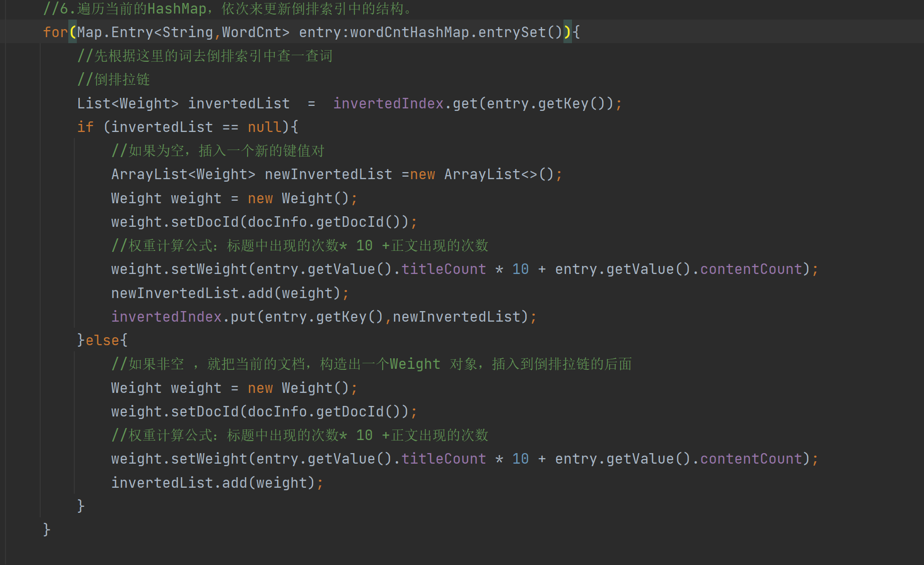This screenshot has height=565, width=924.
Task: Click 'null' in the if condition
Action: point(265,127)
